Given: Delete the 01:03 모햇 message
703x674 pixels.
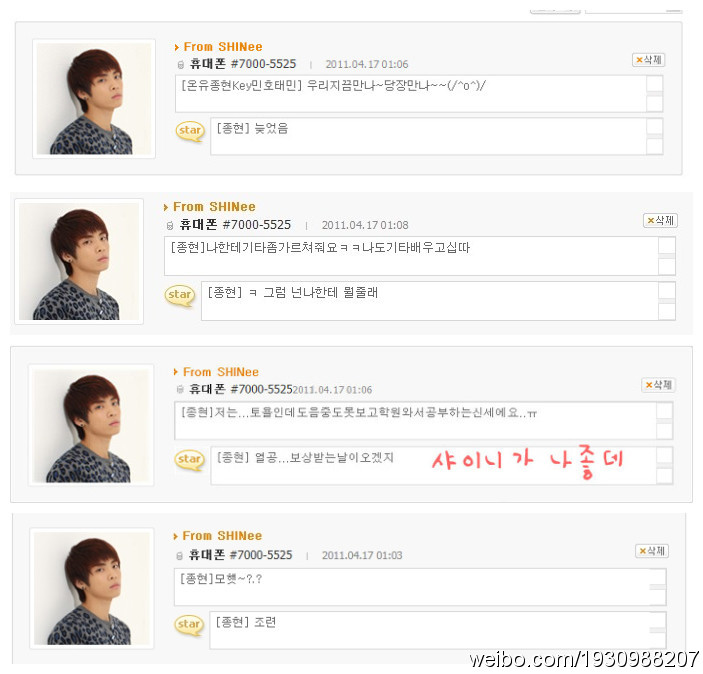Looking at the screenshot, I should coord(652,551).
